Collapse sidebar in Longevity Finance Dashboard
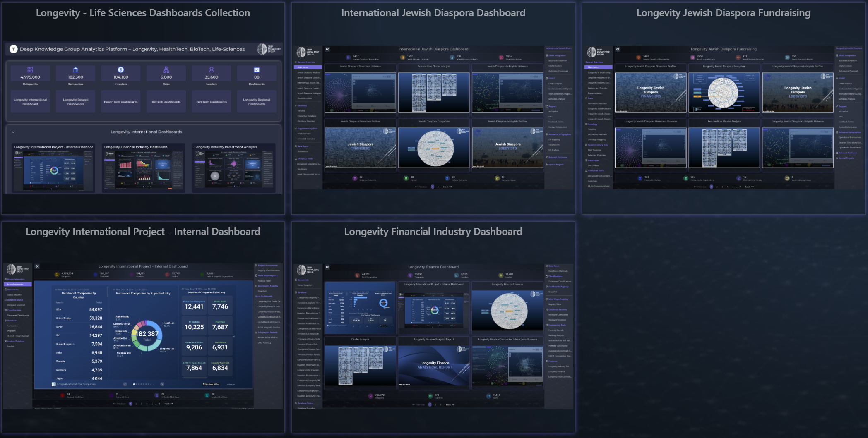 (327, 267)
